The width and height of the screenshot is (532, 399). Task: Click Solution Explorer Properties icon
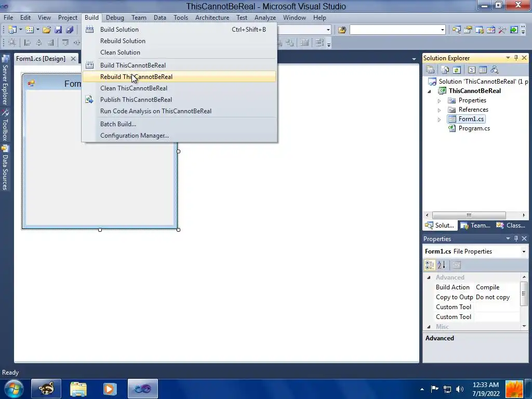430,70
